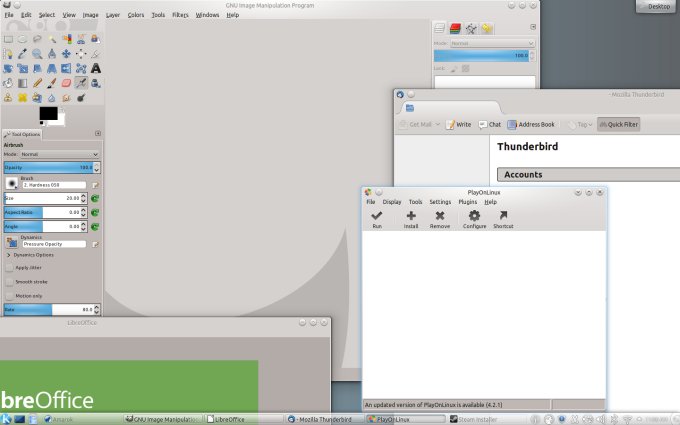Open the KDE application launcher
The width and height of the screenshot is (680, 425).
pyautogui.click(x=6, y=419)
